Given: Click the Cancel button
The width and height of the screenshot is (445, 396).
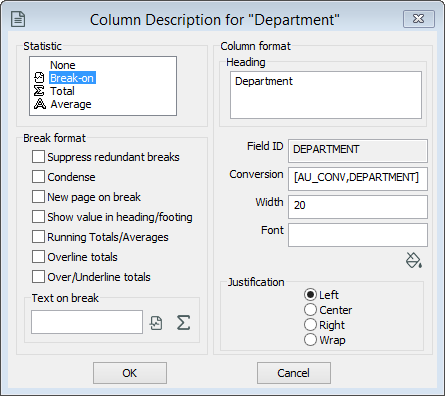Looking at the screenshot, I should click(x=294, y=373).
